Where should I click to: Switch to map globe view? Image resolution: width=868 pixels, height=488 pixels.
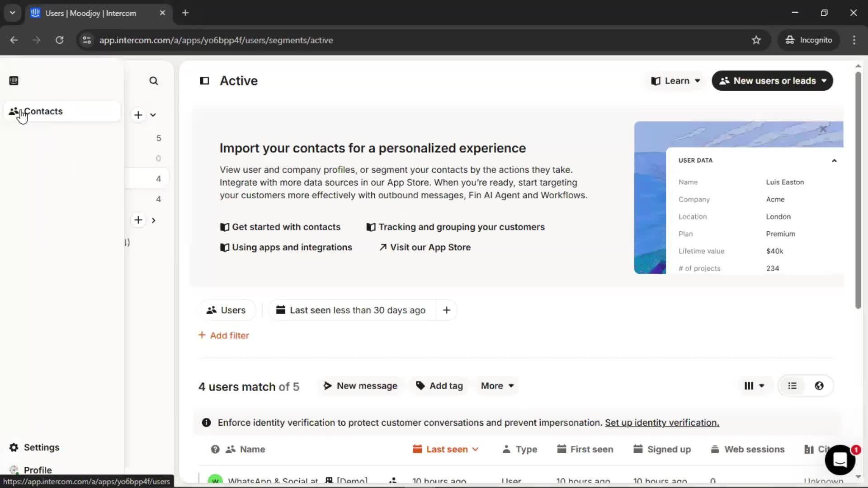point(819,386)
